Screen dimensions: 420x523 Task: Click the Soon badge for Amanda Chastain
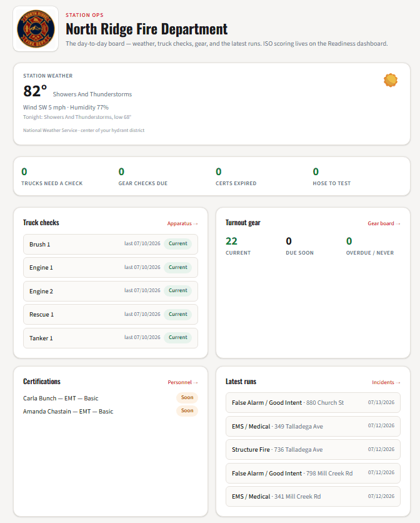(187, 411)
